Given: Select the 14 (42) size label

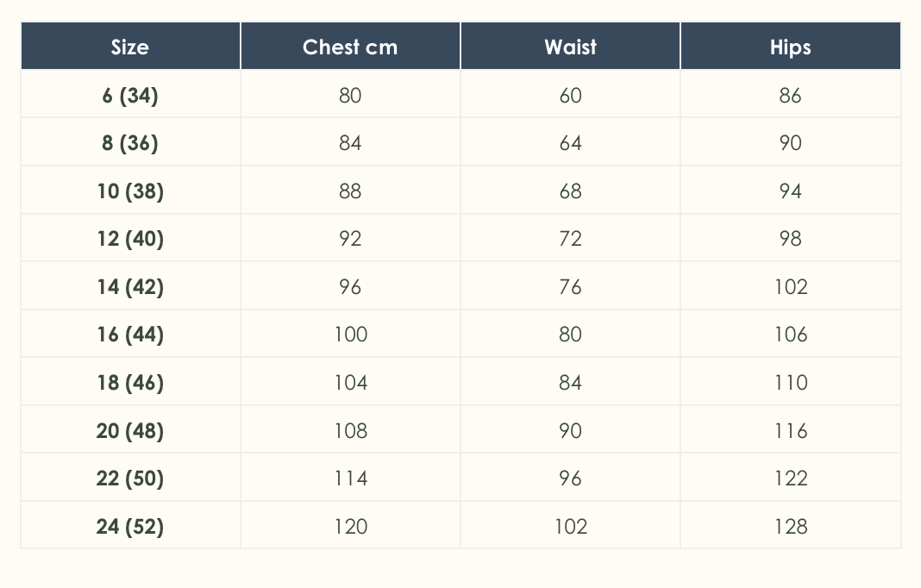Looking at the screenshot, I should click(x=130, y=286).
